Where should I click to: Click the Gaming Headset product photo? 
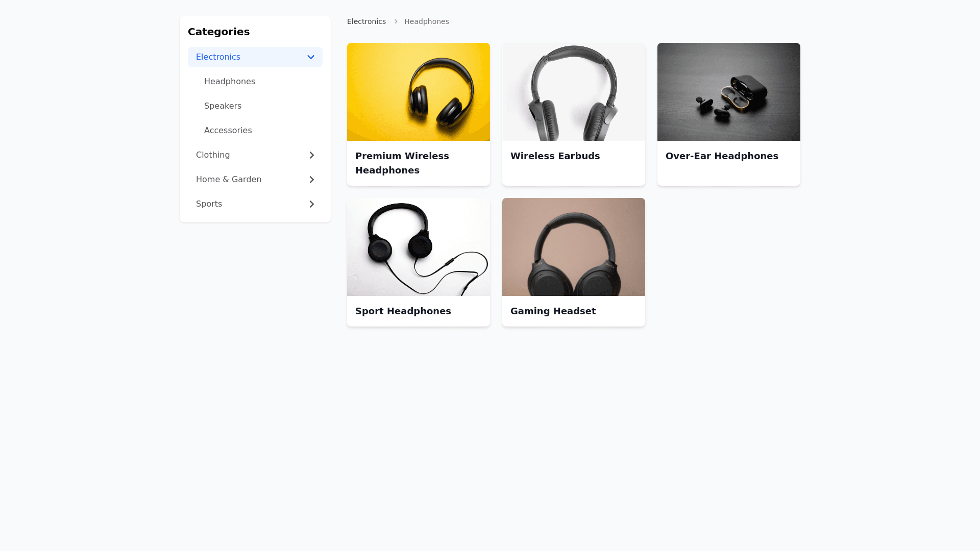(x=573, y=247)
